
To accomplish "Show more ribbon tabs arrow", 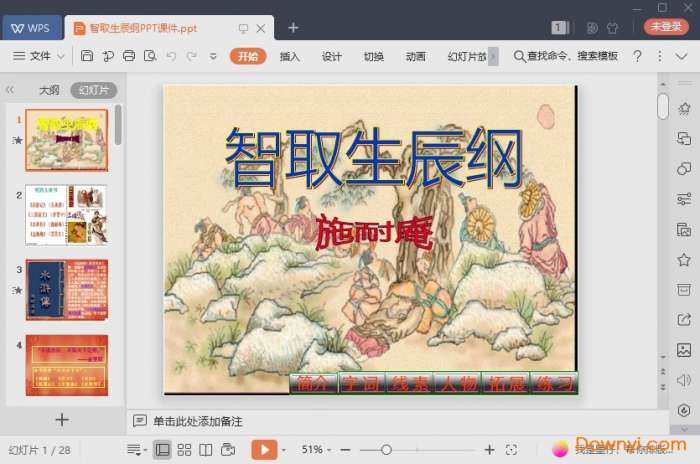I will tap(493, 56).
